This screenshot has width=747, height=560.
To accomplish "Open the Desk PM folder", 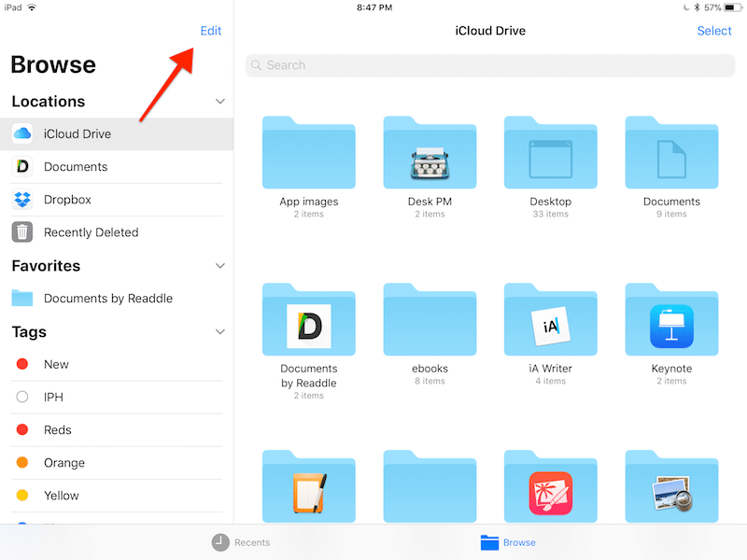I will [430, 153].
